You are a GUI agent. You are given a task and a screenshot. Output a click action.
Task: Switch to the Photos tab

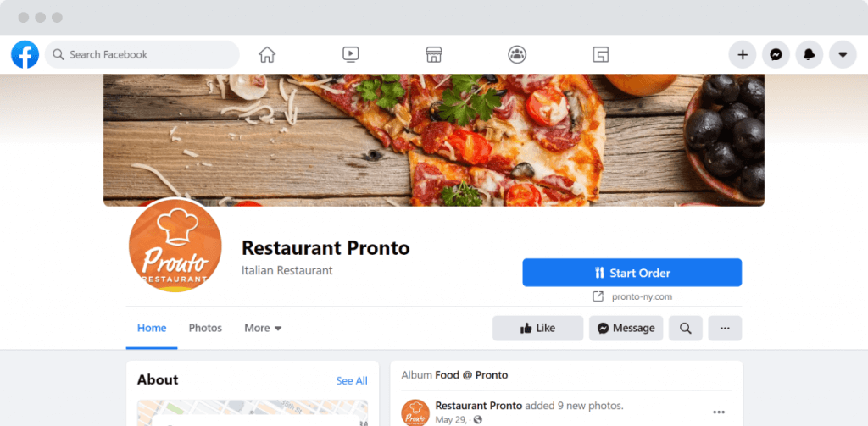point(205,328)
